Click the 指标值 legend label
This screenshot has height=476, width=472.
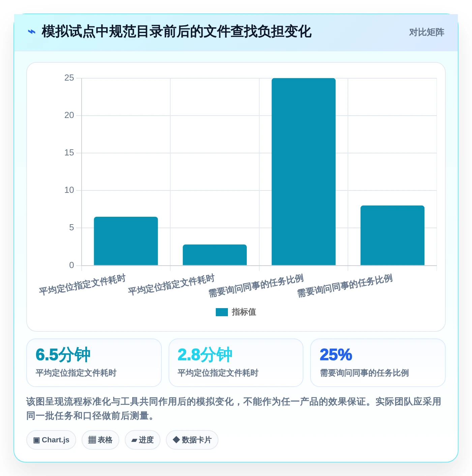(x=244, y=312)
